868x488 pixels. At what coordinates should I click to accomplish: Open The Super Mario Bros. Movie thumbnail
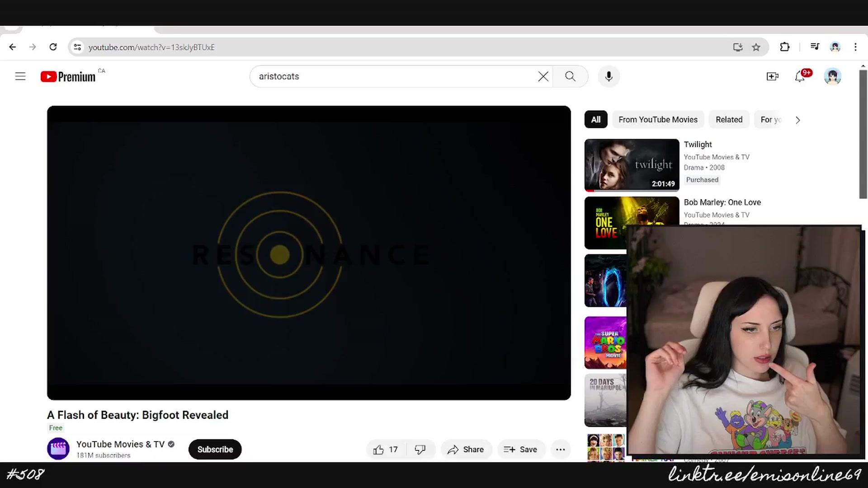pyautogui.click(x=605, y=343)
